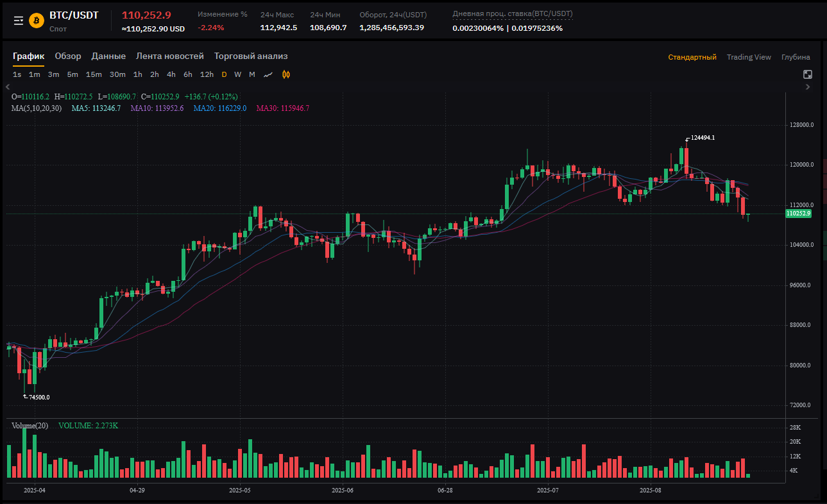
Task: Select the 1s timeframe
Action: (x=17, y=74)
